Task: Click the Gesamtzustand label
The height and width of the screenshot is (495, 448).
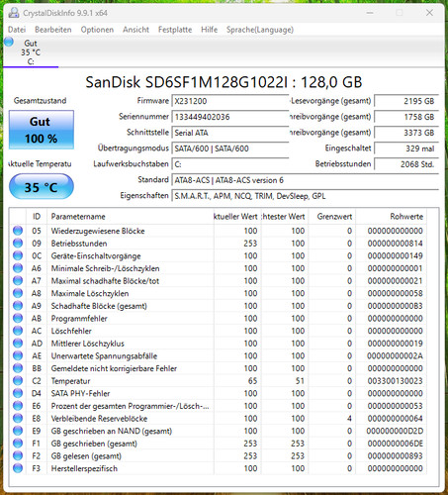Action: pos(40,101)
